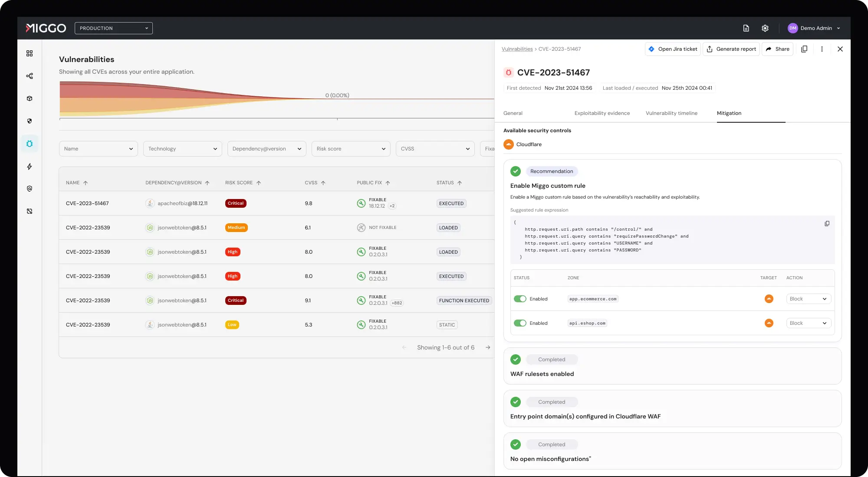Open the dashboard grid icon in sidebar
This screenshot has width=868, height=477.
[x=30, y=53]
